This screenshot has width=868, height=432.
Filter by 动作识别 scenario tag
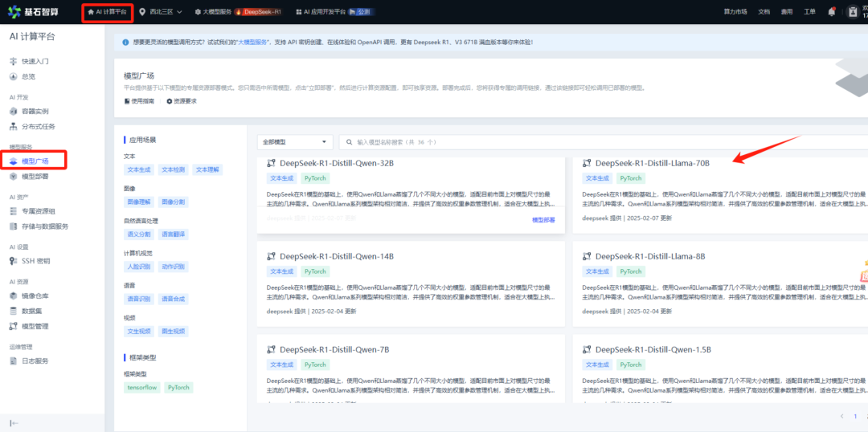click(174, 267)
